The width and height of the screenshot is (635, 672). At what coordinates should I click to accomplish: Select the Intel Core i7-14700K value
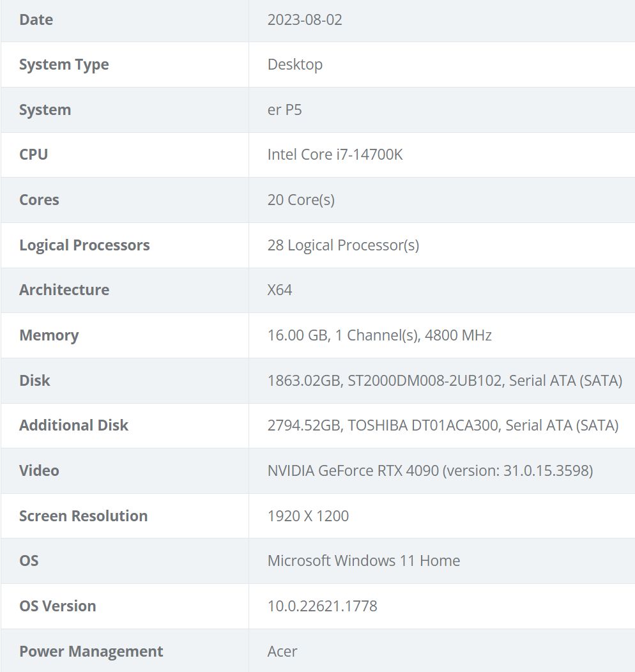pyautogui.click(x=335, y=155)
